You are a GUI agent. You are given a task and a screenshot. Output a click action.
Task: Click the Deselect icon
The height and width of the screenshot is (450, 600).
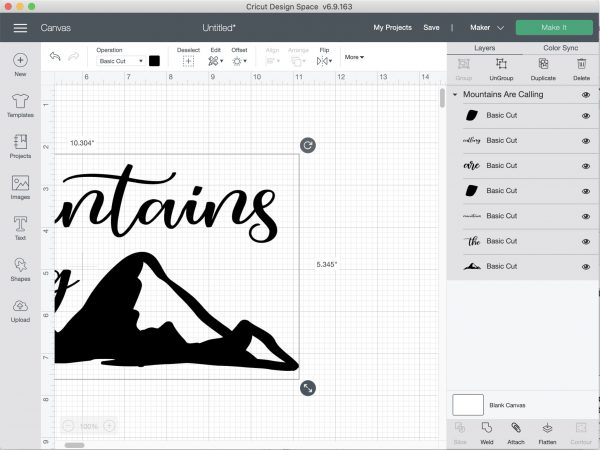pyautogui.click(x=188, y=61)
